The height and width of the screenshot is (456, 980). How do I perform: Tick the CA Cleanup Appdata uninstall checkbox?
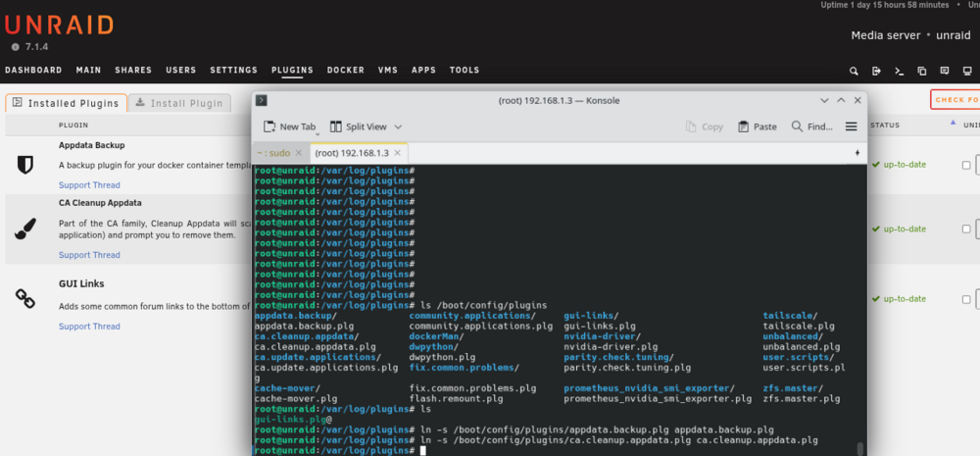pos(966,228)
